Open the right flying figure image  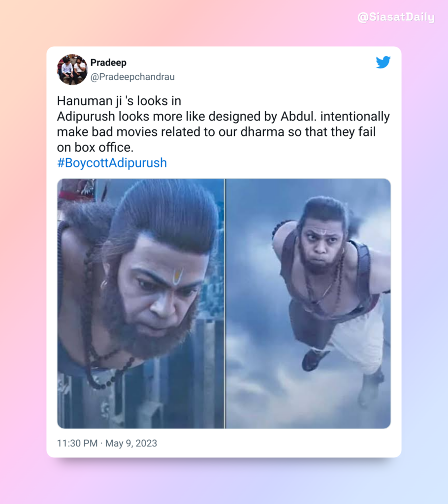[x=308, y=303]
